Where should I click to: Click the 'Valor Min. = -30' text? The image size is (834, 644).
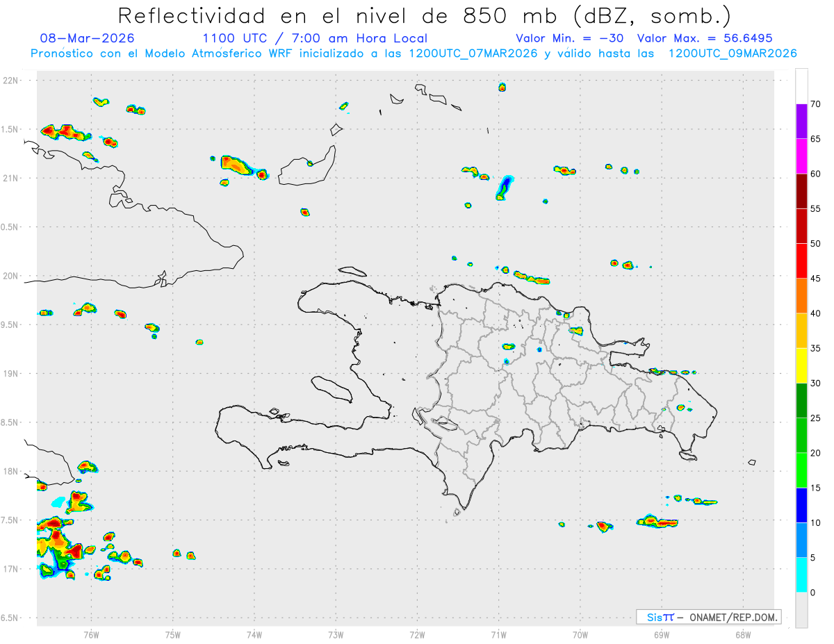(x=571, y=38)
